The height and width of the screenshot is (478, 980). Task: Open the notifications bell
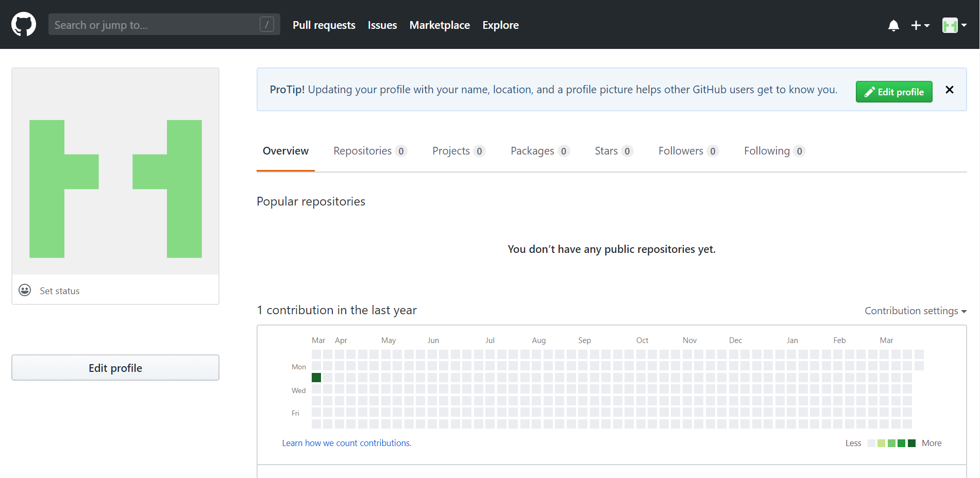pyautogui.click(x=893, y=25)
